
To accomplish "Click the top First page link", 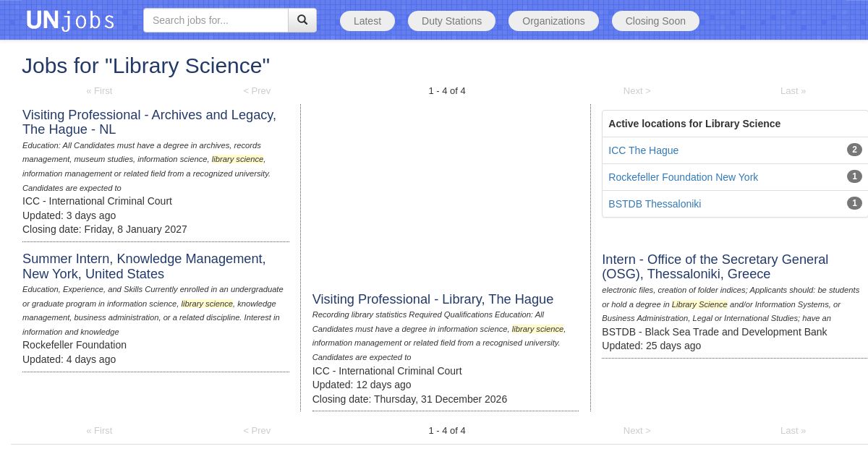I will [x=99, y=90].
